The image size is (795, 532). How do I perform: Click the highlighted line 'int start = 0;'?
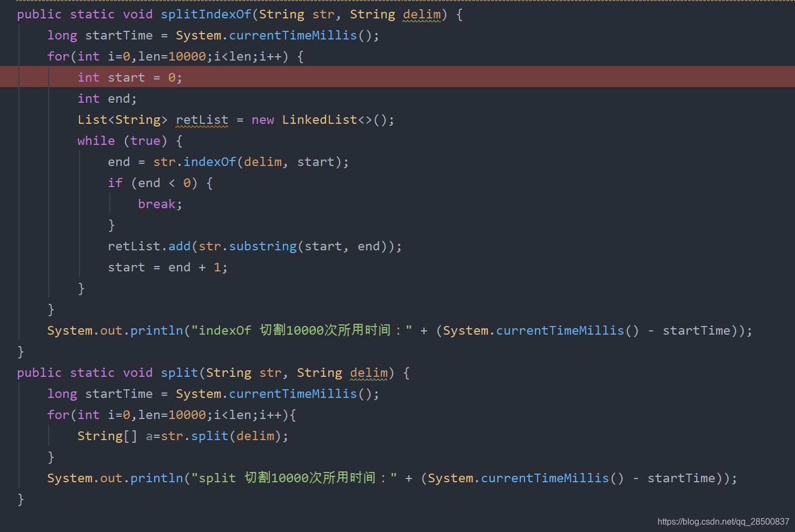point(398,77)
